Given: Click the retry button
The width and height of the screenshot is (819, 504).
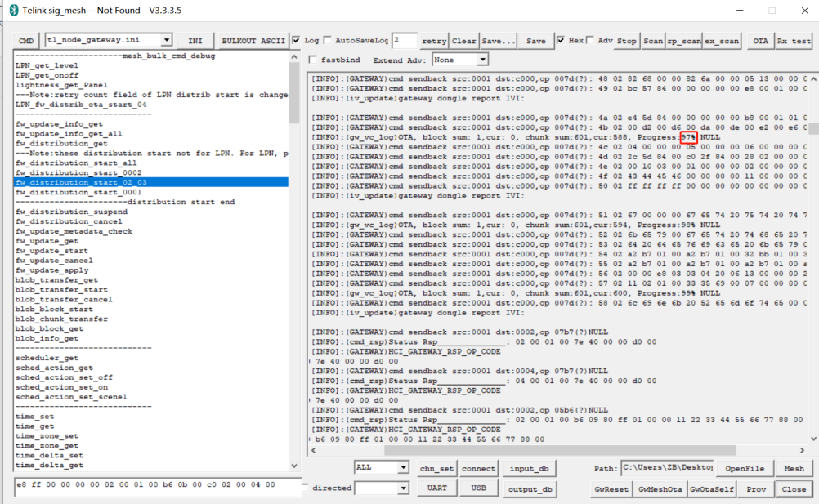Looking at the screenshot, I should (434, 41).
